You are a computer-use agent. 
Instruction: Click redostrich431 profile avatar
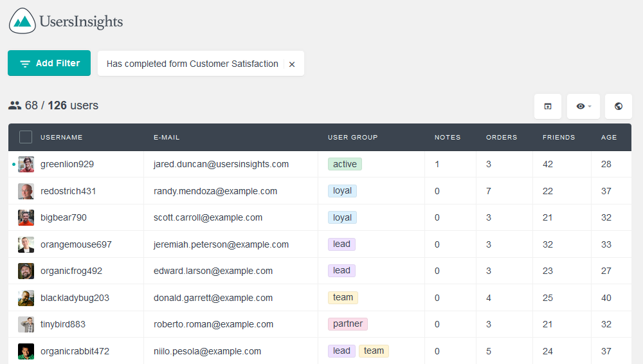click(26, 191)
